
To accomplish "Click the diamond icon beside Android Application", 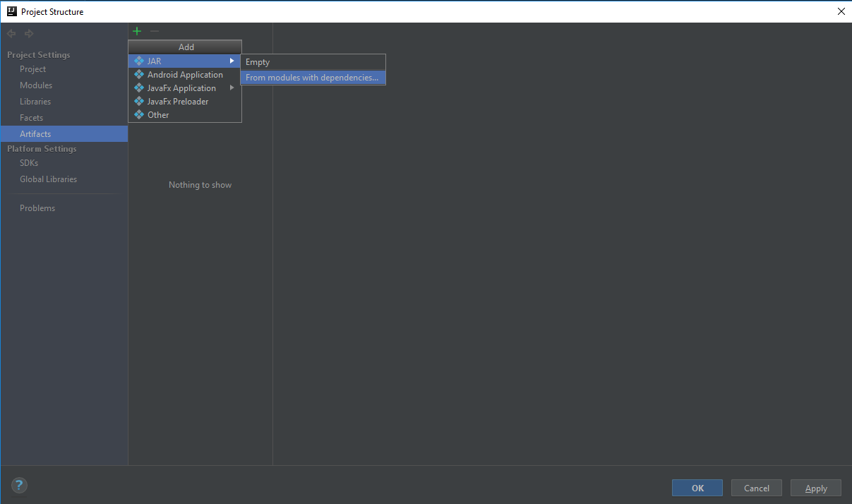I will [139, 75].
